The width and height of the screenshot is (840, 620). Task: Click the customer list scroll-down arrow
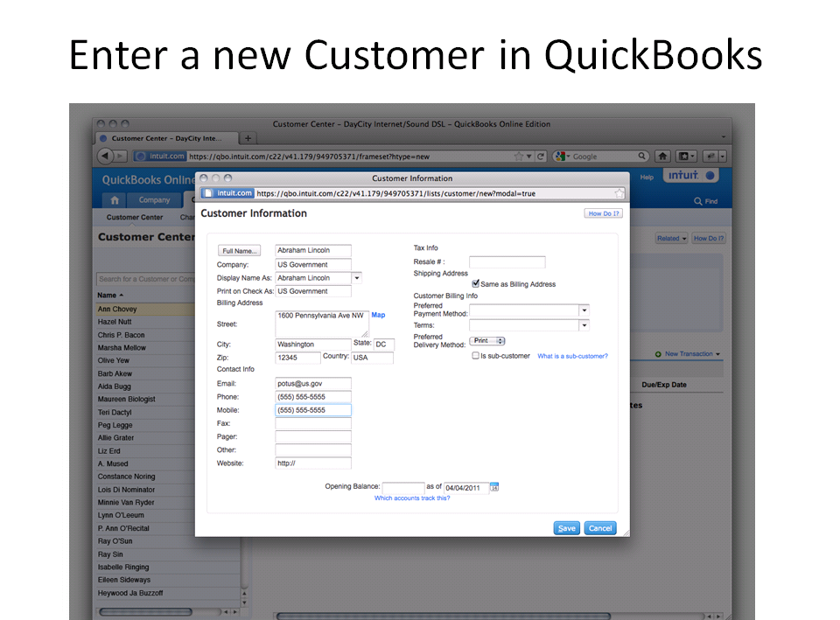pyautogui.click(x=244, y=603)
